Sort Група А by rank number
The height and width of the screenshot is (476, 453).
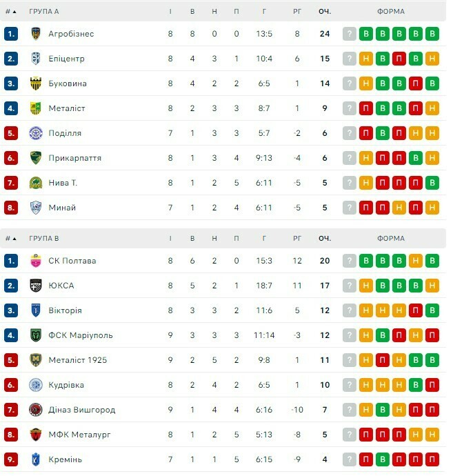(10, 12)
